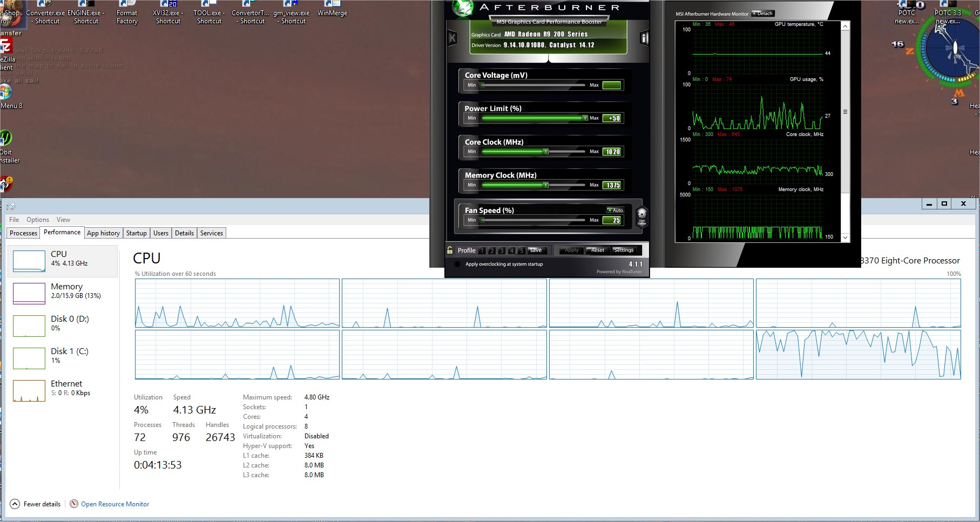Image resolution: width=980 pixels, height=522 pixels.
Task: Switch to App history tab
Action: (x=103, y=233)
